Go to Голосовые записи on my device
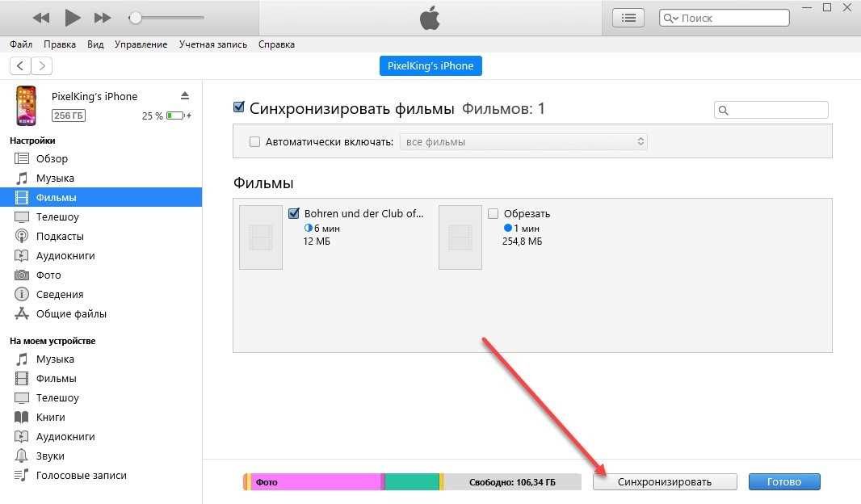861x504 pixels. pyautogui.click(x=81, y=476)
